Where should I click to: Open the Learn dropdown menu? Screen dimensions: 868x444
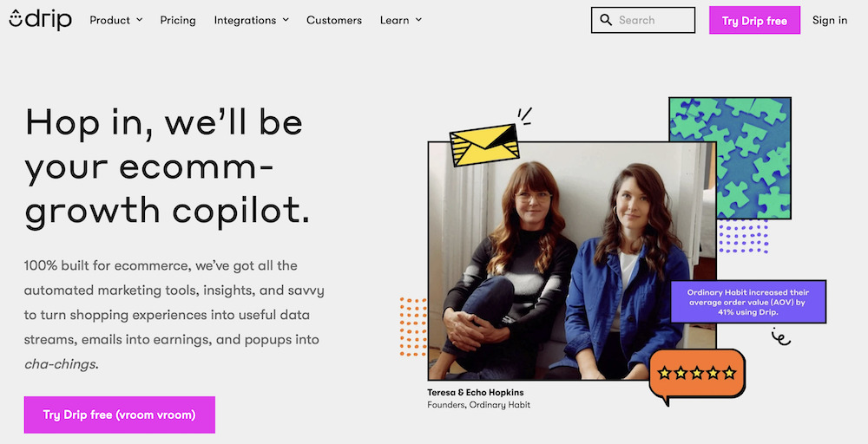pyautogui.click(x=400, y=20)
